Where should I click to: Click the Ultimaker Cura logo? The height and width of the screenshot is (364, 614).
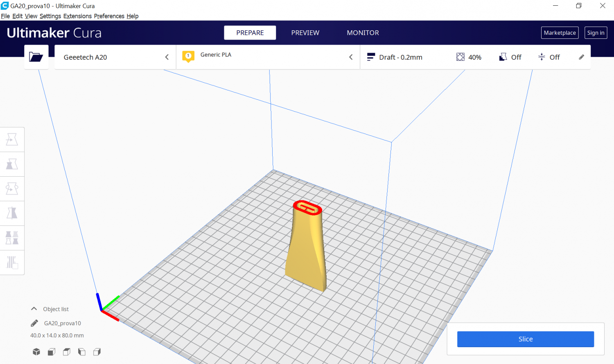coord(54,33)
